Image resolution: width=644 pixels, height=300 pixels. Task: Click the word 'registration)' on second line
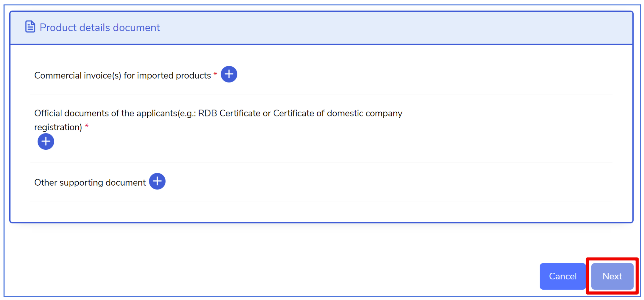(58, 127)
